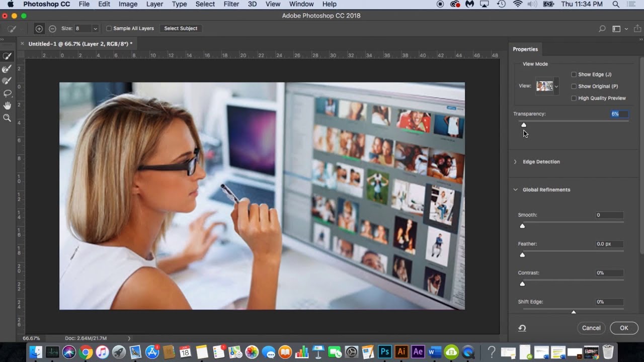Tick the Show Original (P) checkbox

[574, 86]
